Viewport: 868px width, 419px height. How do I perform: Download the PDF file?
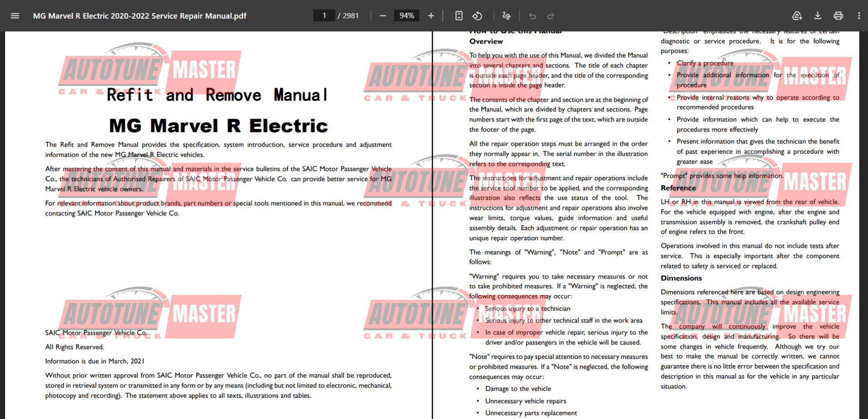(x=818, y=16)
